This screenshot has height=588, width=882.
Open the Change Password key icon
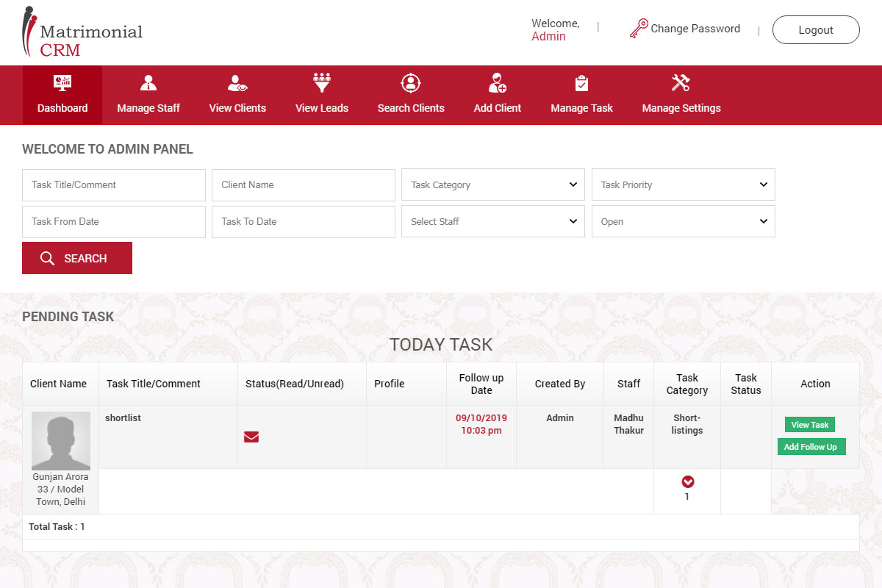(639, 27)
